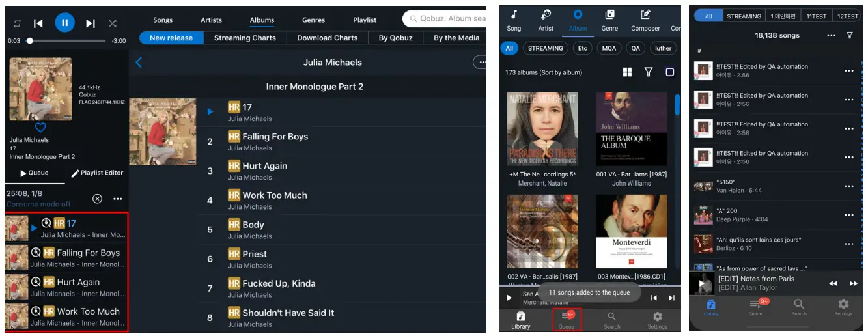
Task: Open the Playlist Editor tab
Action: tap(97, 173)
